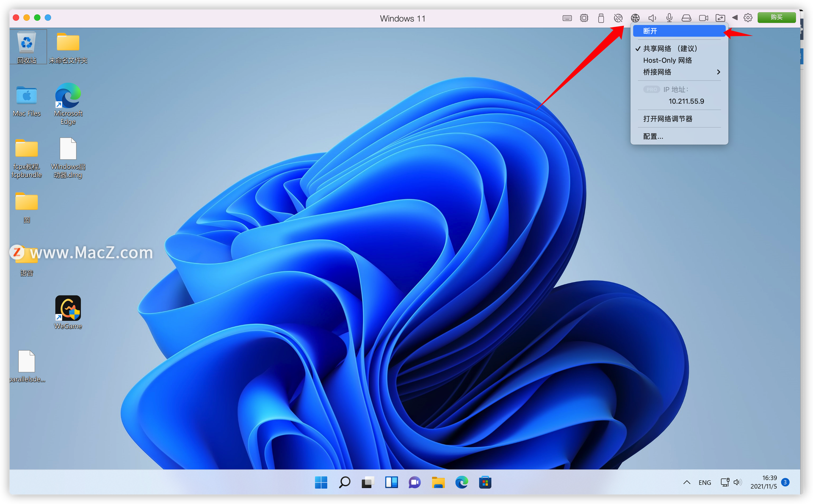This screenshot has height=504, width=813.
Task: Open the sound speaker icon in toolbar
Action: point(652,18)
